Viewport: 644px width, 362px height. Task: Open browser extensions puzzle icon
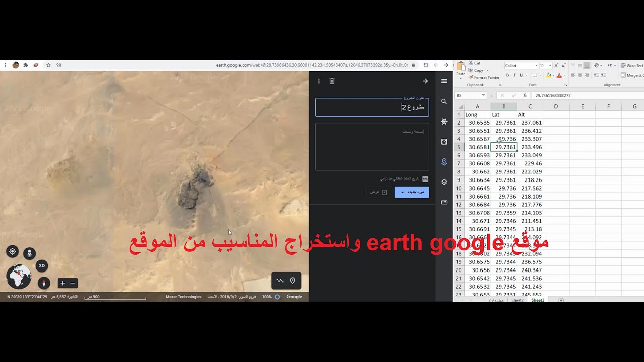26,65
